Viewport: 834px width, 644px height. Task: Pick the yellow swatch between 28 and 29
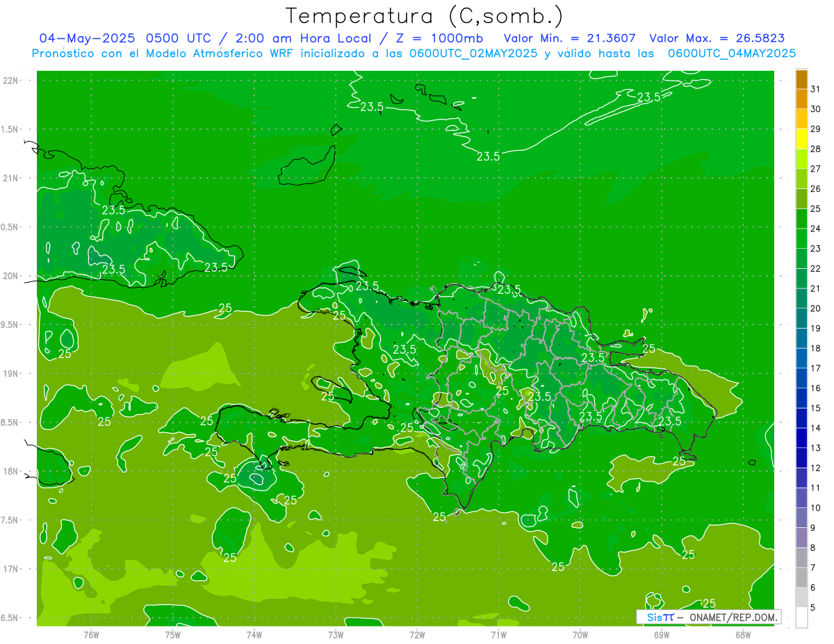[801, 139]
